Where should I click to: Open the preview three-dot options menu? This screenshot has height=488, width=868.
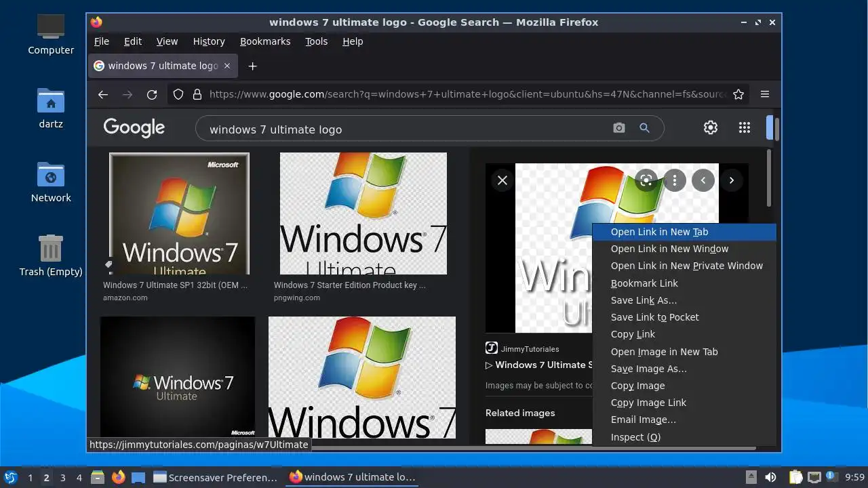(x=674, y=180)
